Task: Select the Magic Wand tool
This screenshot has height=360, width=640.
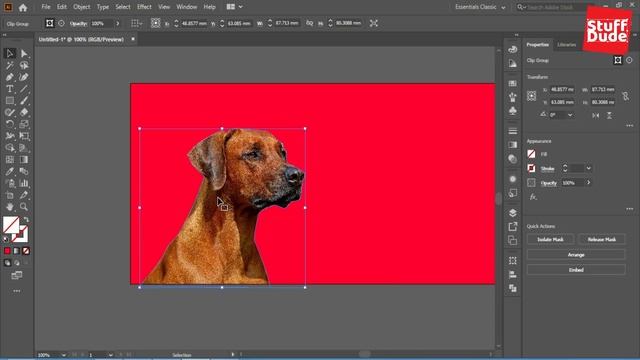Action: 10,65
